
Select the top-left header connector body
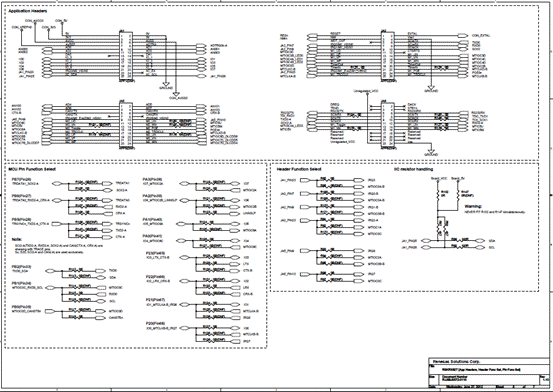coord(126,56)
